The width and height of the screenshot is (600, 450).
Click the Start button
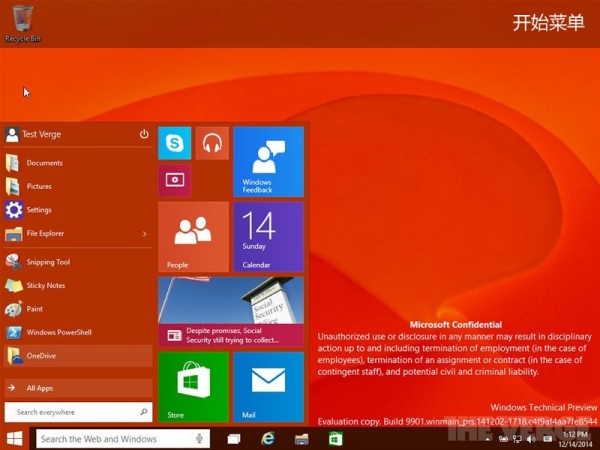15,439
